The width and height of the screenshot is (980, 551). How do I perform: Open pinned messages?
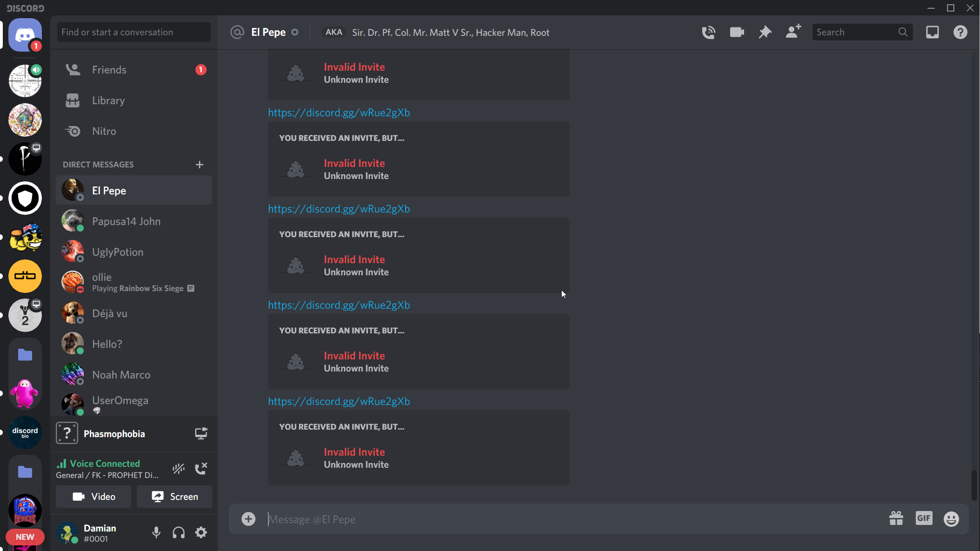(x=765, y=33)
